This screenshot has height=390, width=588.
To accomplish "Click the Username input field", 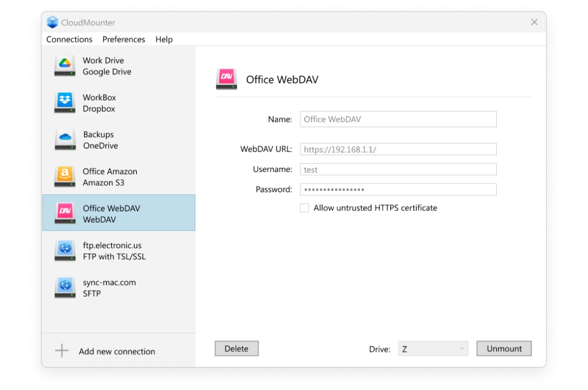I will [x=398, y=170].
